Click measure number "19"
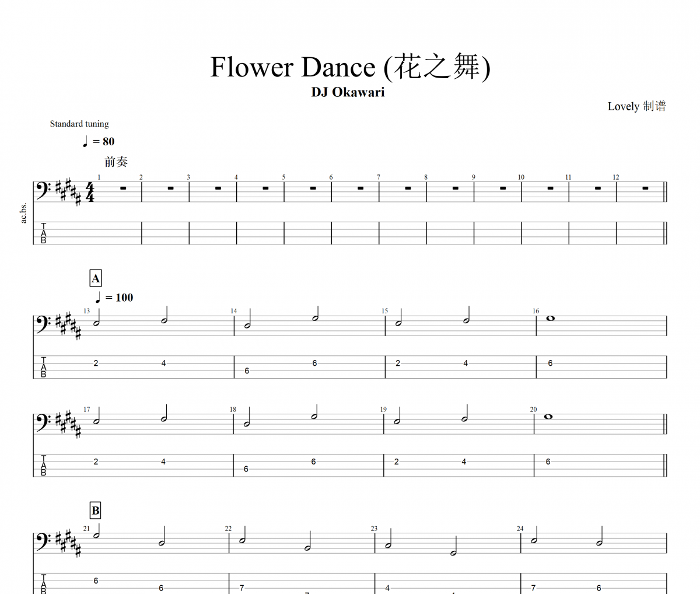700x594 pixels. coord(383,410)
